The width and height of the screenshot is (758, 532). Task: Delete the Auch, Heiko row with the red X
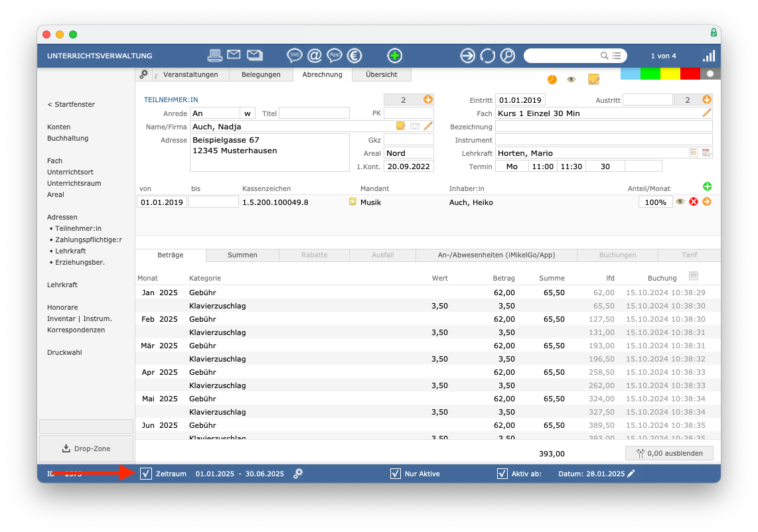[694, 202]
